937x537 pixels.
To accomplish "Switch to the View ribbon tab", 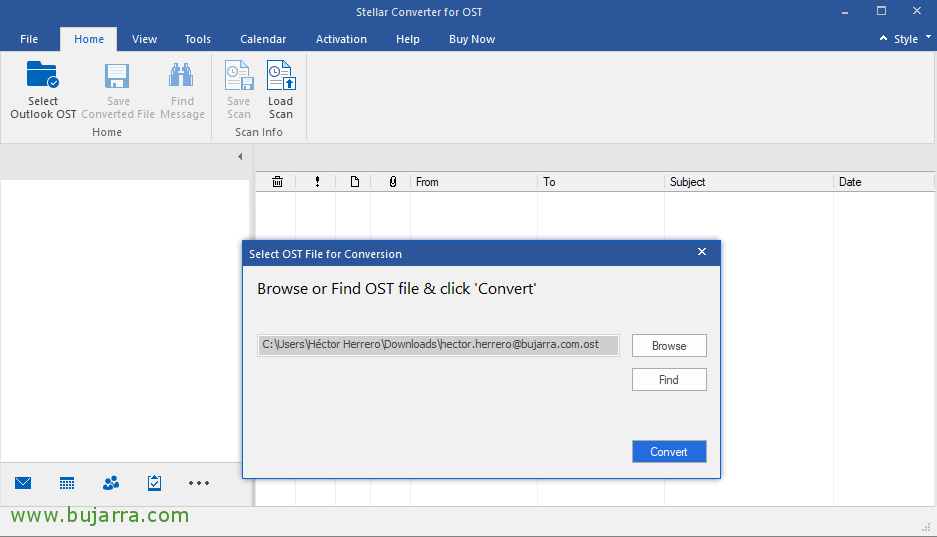I will pyautogui.click(x=145, y=39).
